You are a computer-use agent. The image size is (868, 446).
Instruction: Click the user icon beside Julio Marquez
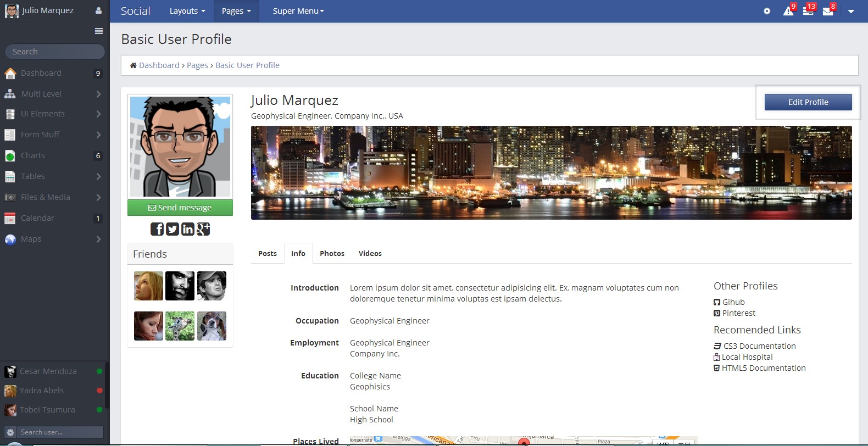pyautogui.click(x=99, y=10)
